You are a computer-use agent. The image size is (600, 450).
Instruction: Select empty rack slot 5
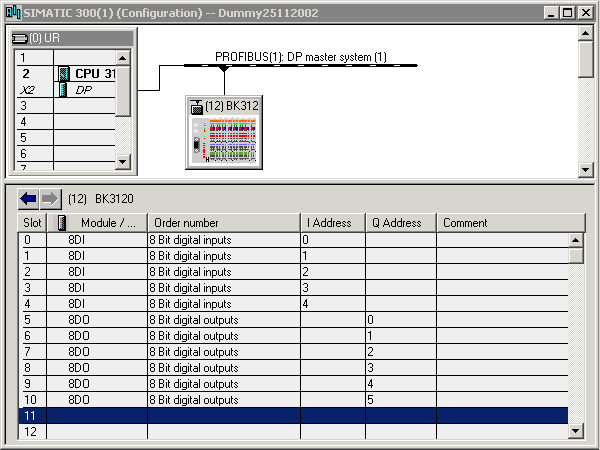[65, 138]
